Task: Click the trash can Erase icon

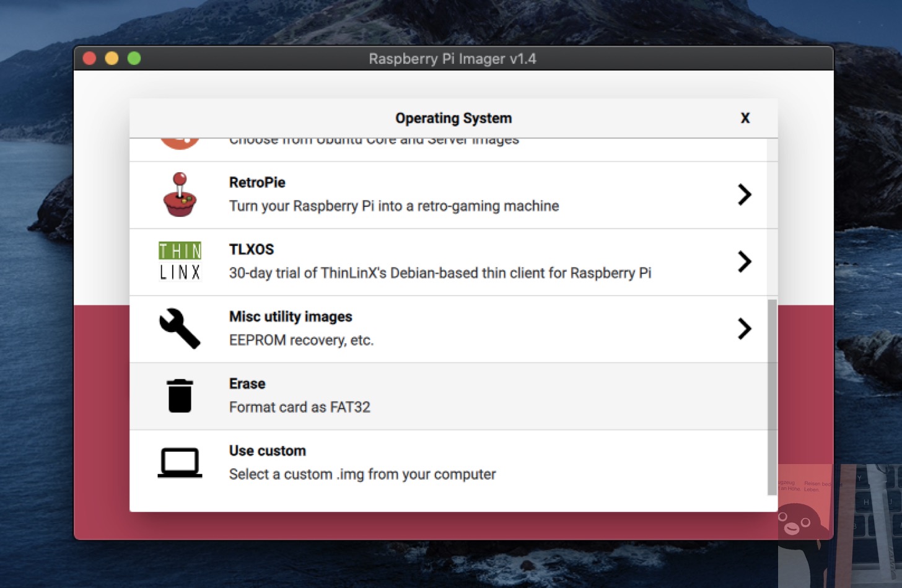Action: (x=180, y=395)
